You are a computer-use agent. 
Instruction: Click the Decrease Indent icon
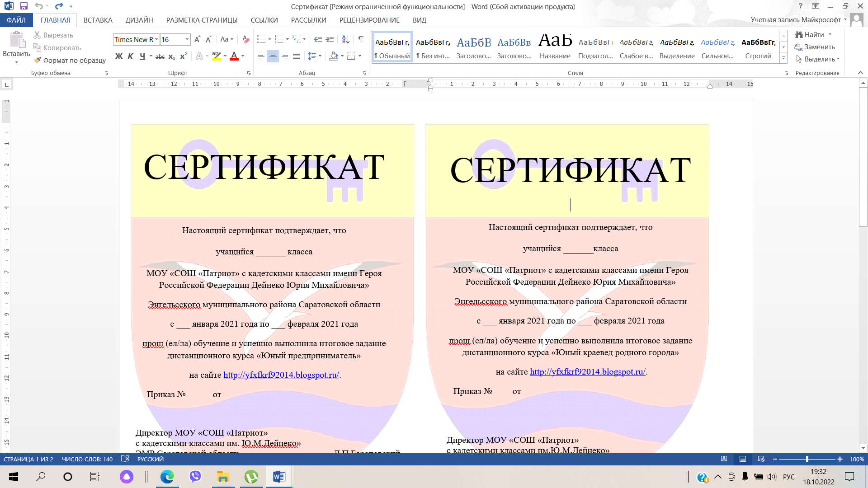pos(318,40)
